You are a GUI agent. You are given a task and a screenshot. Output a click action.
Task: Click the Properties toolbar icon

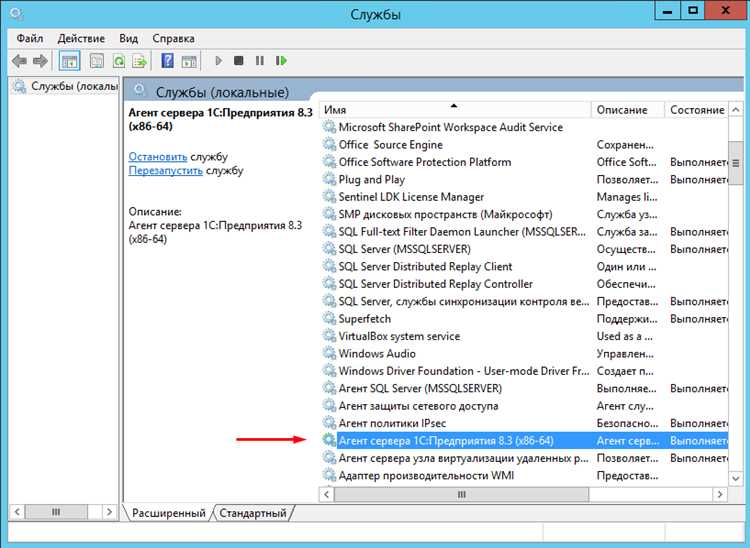click(97, 61)
